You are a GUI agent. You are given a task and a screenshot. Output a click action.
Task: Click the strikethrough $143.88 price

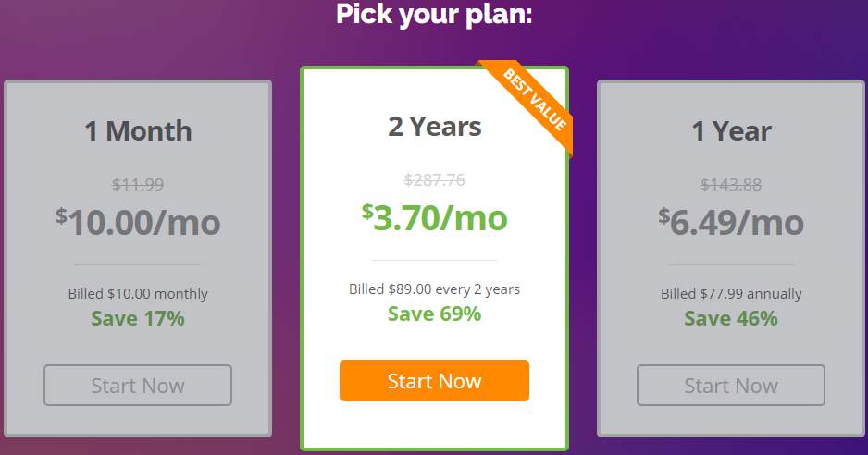(731, 184)
